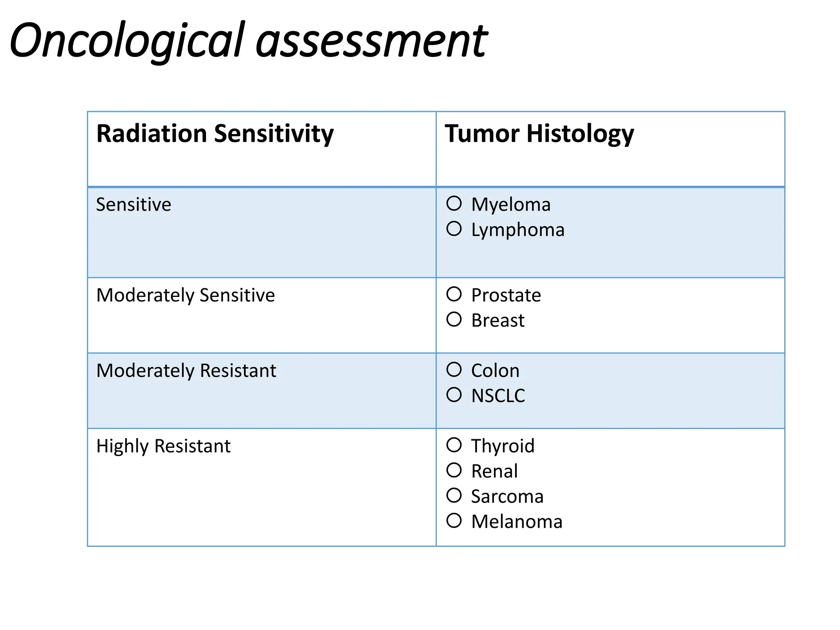This screenshot has height=630, width=840.
Task: Click the word "Myeloma" in the table
Action: [x=511, y=204]
